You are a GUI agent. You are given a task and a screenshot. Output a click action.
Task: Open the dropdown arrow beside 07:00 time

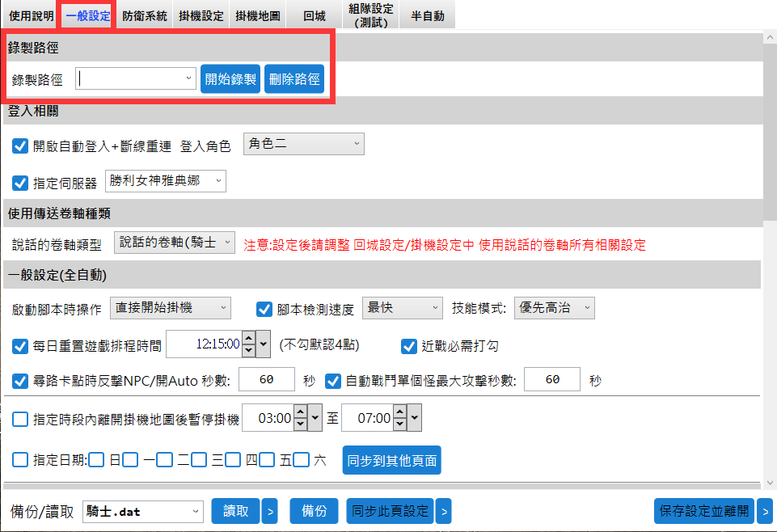pos(414,419)
